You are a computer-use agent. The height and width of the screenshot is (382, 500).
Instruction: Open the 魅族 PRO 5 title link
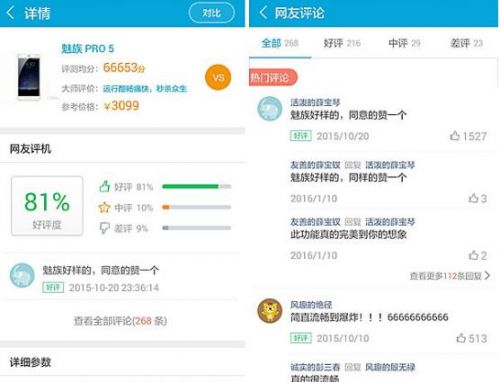(x=87, y=49)
